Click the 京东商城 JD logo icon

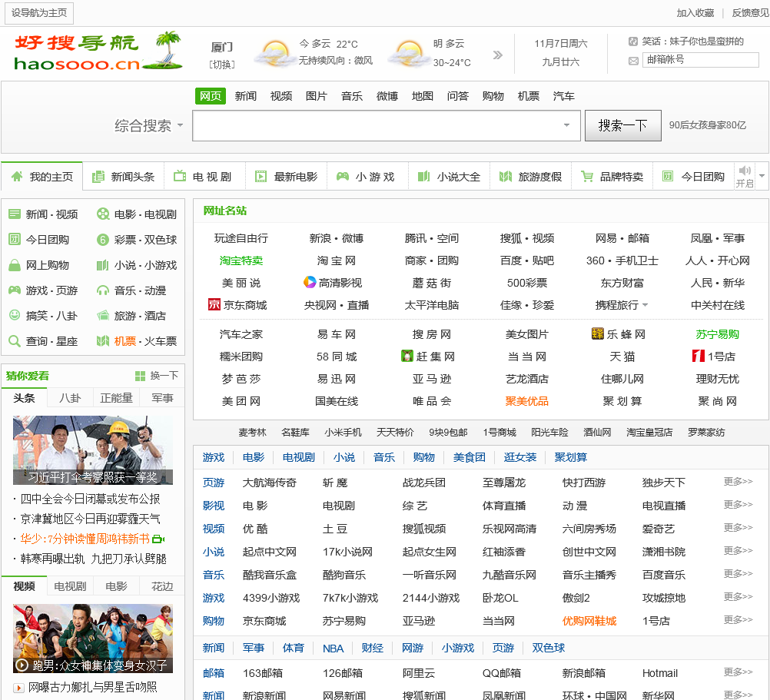[x=214, y=304]
